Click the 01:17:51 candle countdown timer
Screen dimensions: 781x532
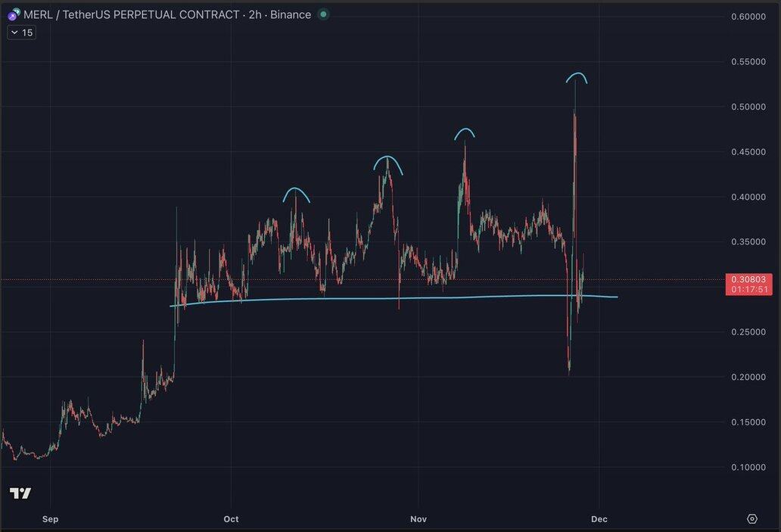748,289
